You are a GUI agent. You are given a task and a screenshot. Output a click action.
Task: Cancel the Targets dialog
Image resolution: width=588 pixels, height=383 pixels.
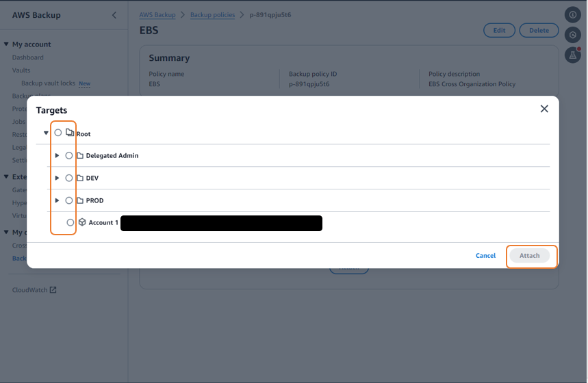(485, 256)
